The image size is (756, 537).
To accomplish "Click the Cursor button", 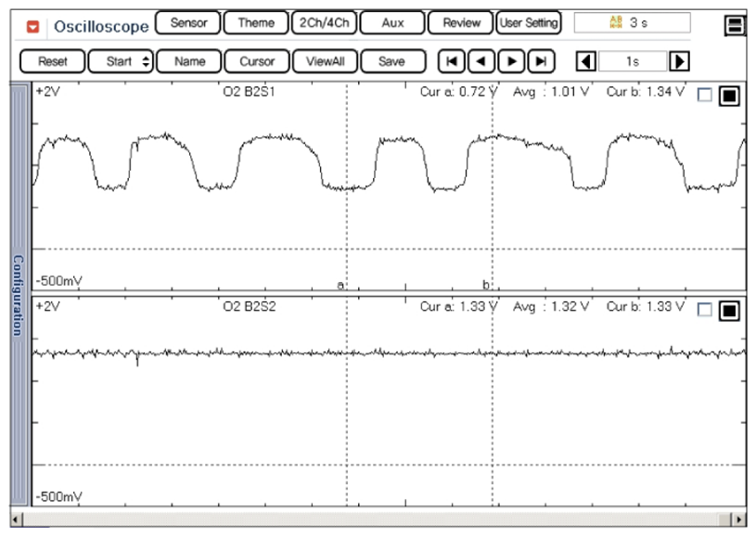I will point(257,62).
